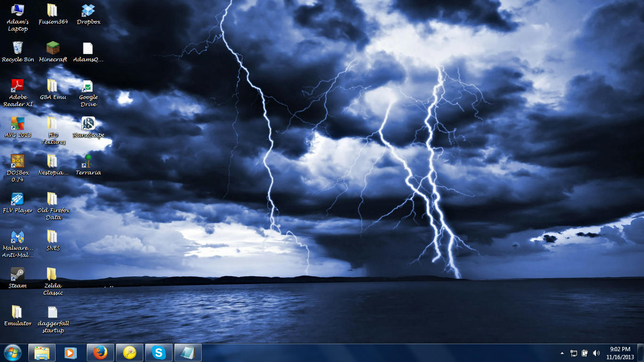Image resolution: width=644 pixels, height=362 pixels.
Task: Open the notepad taskbar app
Action: (x=188, y=353)
